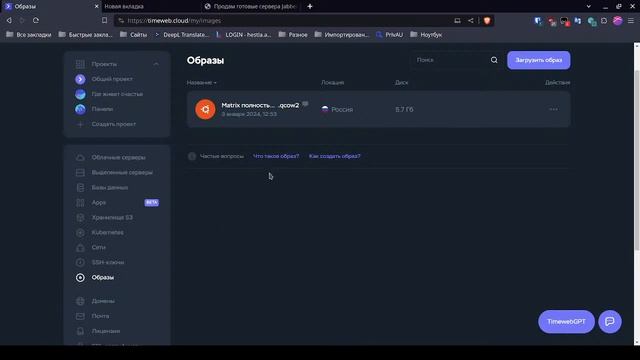Click Создать проект in the sidebar

[x=106, y=124]
